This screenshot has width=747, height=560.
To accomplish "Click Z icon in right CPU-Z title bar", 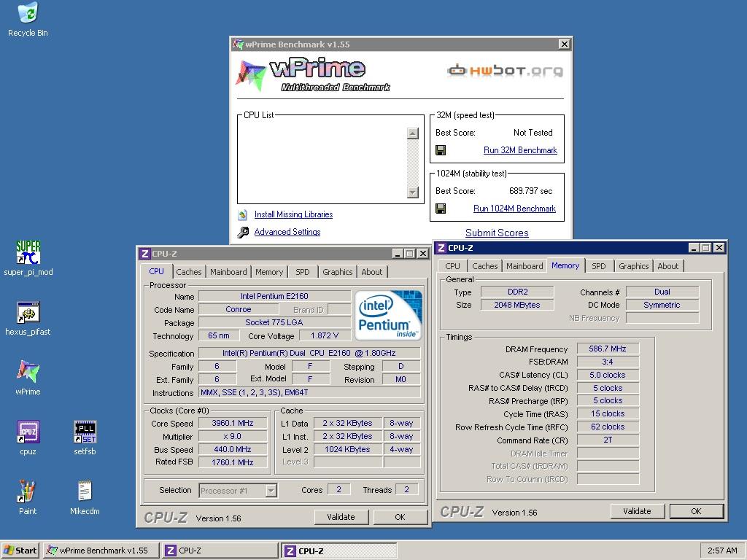I will coord(441,248).
